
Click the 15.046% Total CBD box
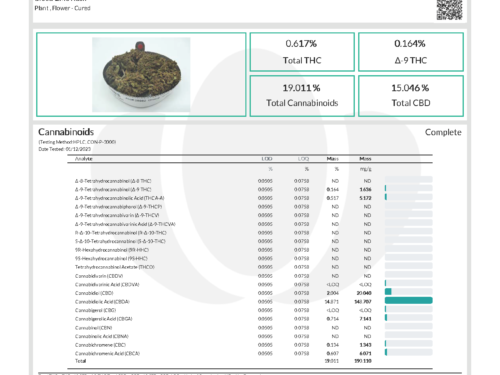click(x=411, y=96)
